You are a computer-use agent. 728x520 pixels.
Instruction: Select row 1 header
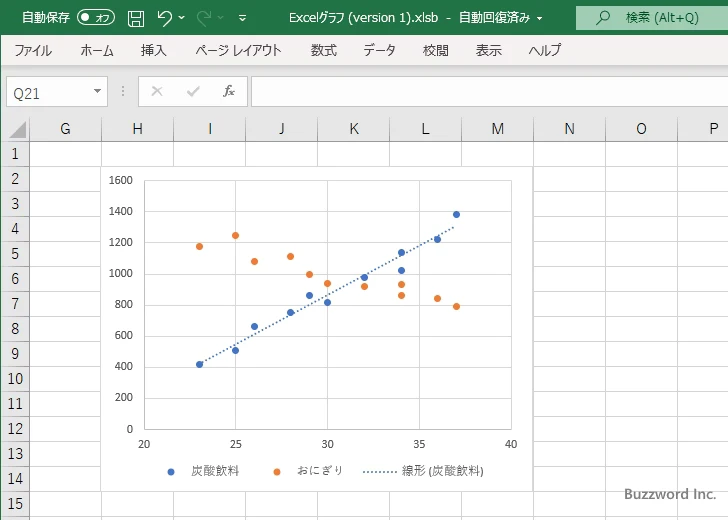pyautogui.click(x=15, y=154)
